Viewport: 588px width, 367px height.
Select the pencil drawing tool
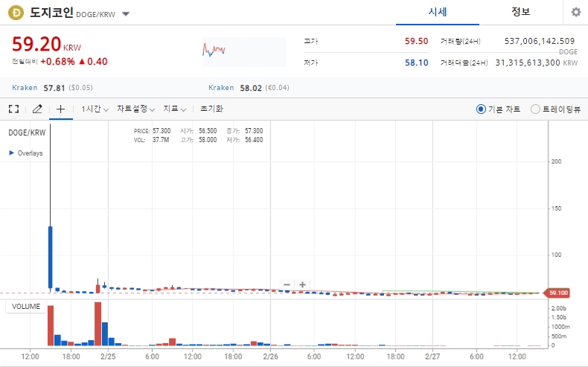[37, 109]
